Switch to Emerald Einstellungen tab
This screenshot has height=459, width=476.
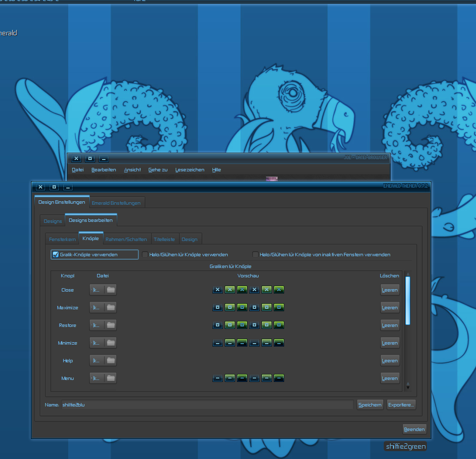pos(116,203)
